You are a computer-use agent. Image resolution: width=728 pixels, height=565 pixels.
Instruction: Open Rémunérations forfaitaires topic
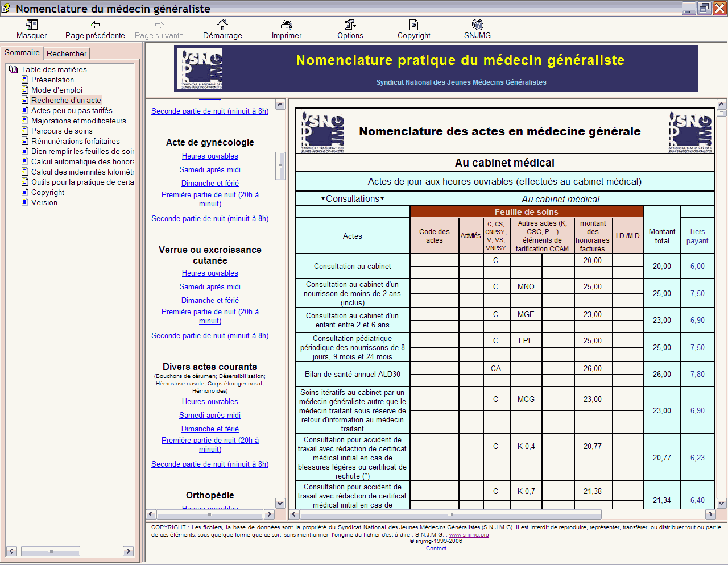(x=76, y=141)
